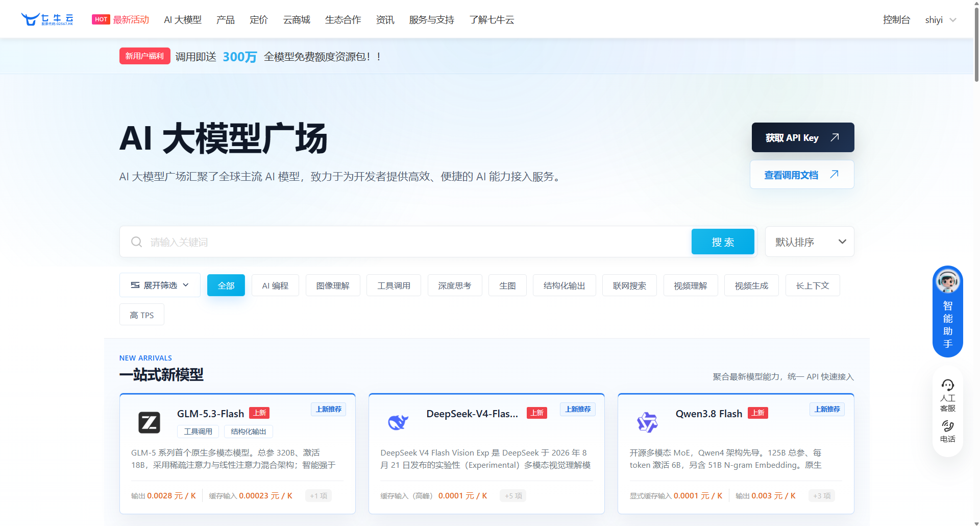Click 上新推荐 badge on GLM-5.3-Flash card
This screenshot has width=980, height=526.
point(329,409)
